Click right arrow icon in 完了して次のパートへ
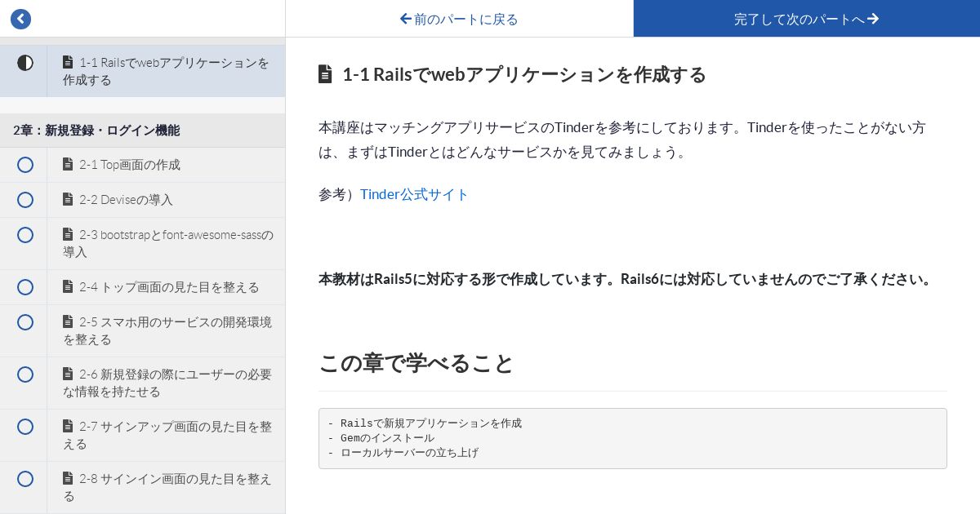This screenshot has height=514, width=980. click(873, 18)
